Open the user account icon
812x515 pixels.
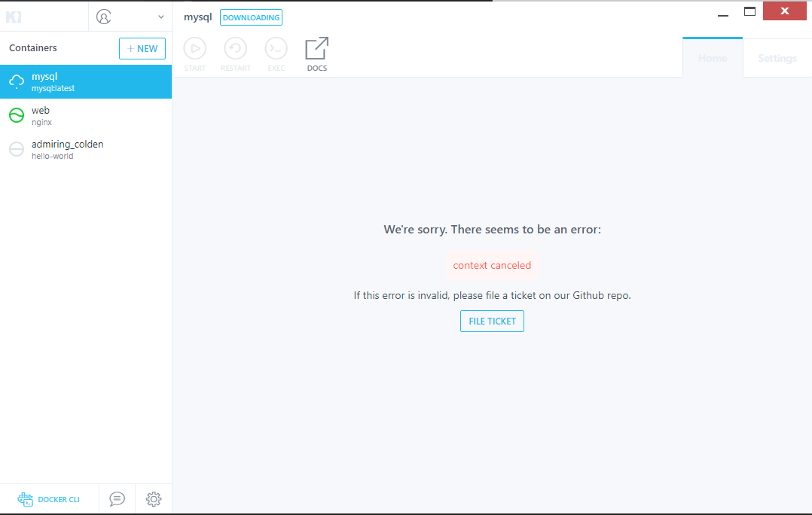click(104, 17)
